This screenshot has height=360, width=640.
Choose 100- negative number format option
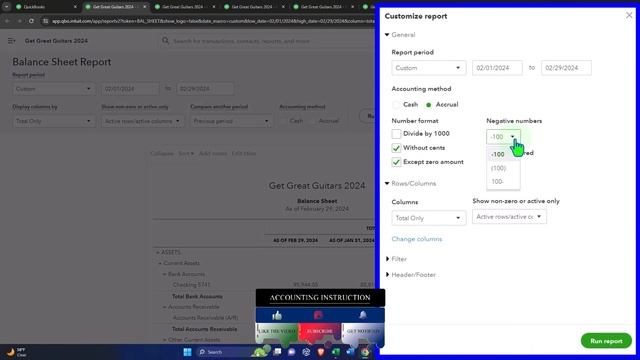tap(503, 182)
